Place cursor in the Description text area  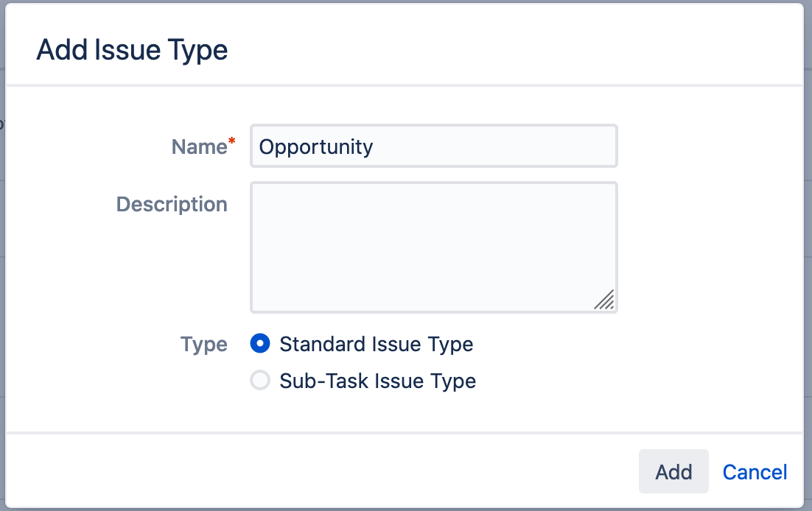[433, 247]
